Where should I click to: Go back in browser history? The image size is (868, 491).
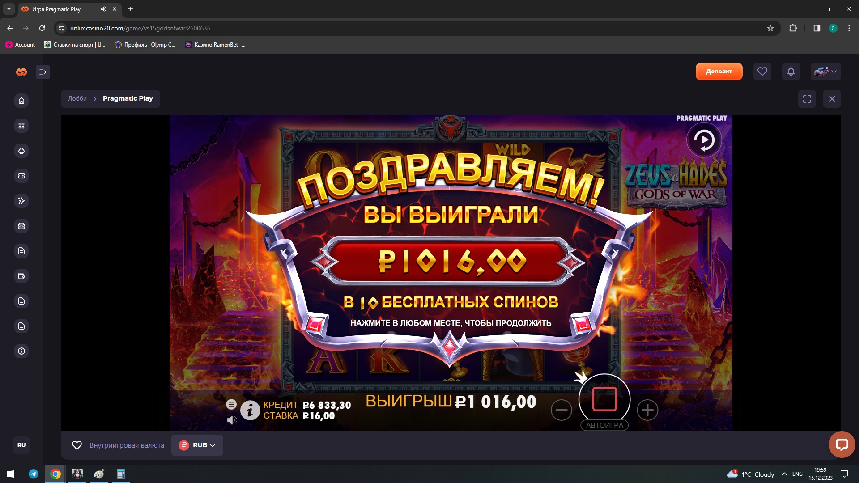click(x=10, y=28)
